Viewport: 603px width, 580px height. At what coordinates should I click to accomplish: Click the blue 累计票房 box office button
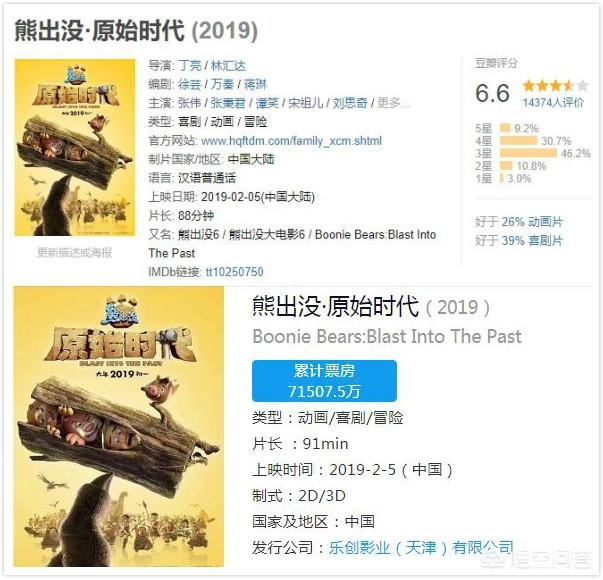point(324,381)
